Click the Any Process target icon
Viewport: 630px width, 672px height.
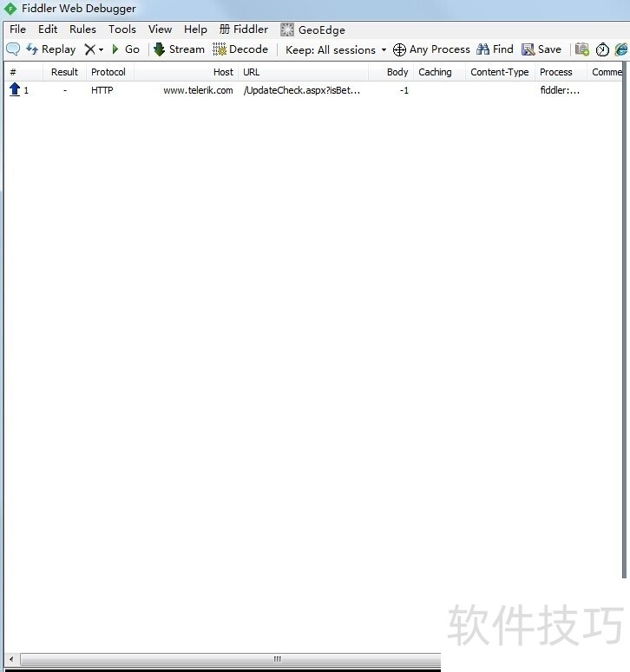point(399,49)
